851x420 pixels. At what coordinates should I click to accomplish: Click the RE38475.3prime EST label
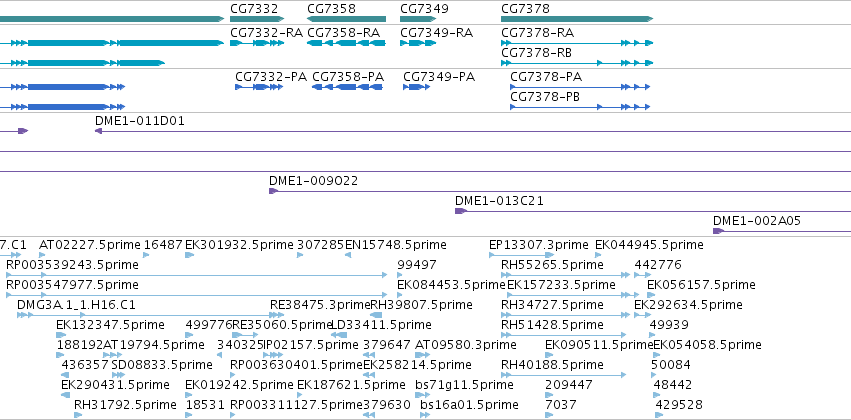320,305
